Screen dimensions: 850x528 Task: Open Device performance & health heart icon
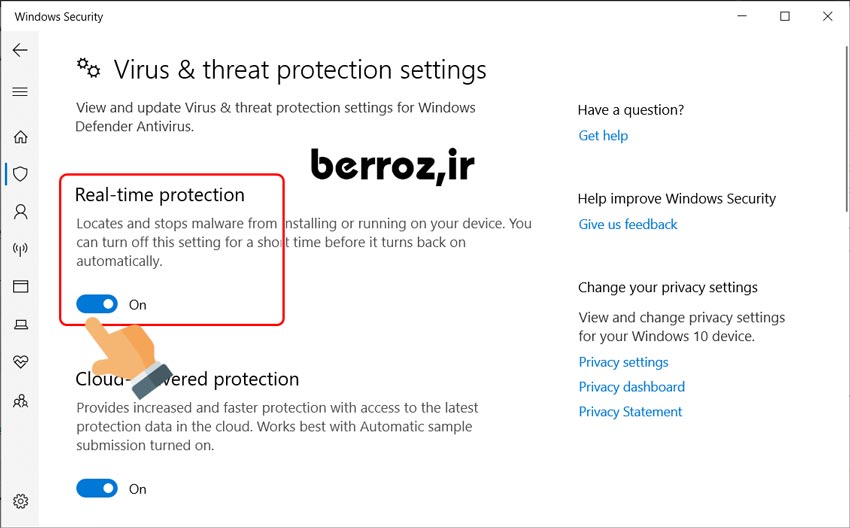point(20,362)
